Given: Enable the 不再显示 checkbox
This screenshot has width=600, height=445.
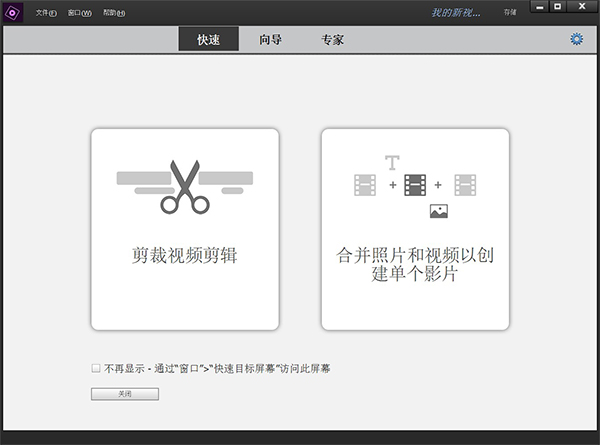Looking at the screenshot, I should [x=96, y=368].
